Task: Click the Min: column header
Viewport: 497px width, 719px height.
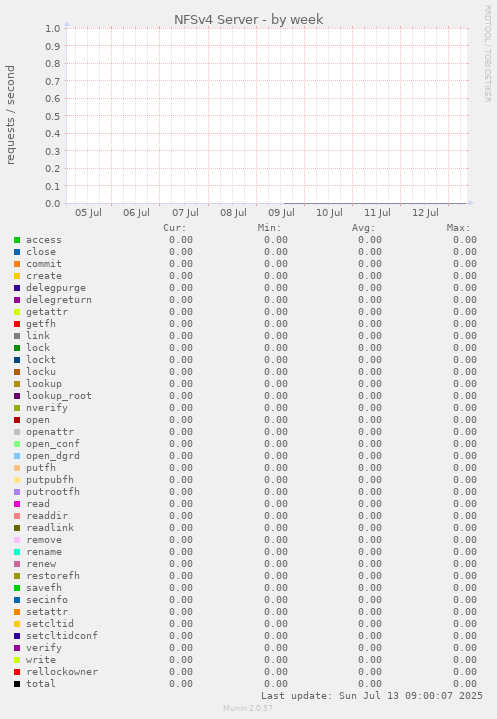Action: (270, 228)
